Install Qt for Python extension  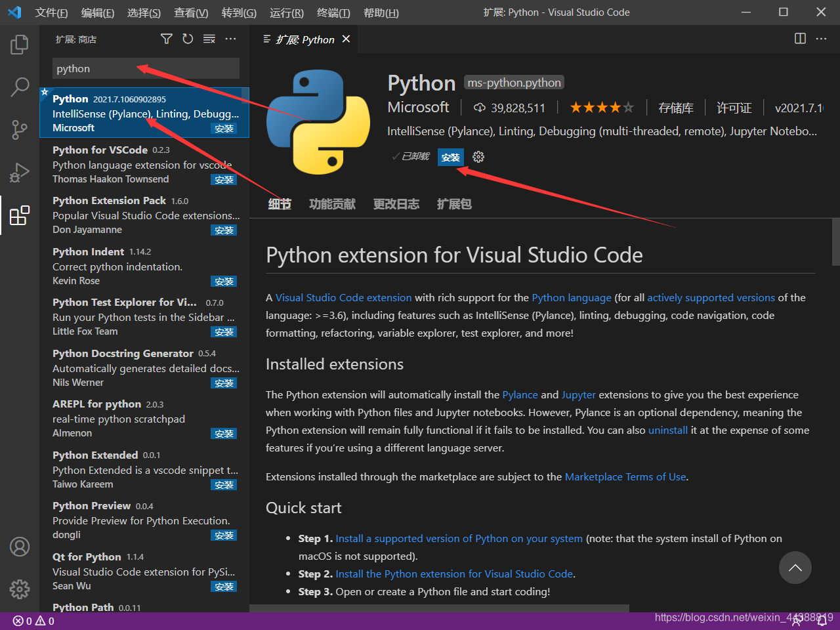click(224, 587)
